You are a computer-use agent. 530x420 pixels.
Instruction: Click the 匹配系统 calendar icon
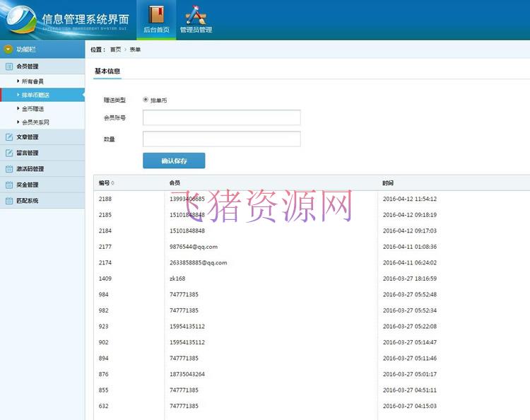tap(9, 201)
